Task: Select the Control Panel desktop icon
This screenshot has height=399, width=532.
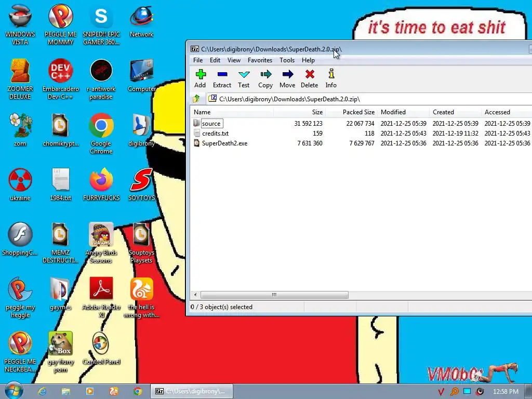Action: pos(101,348)
